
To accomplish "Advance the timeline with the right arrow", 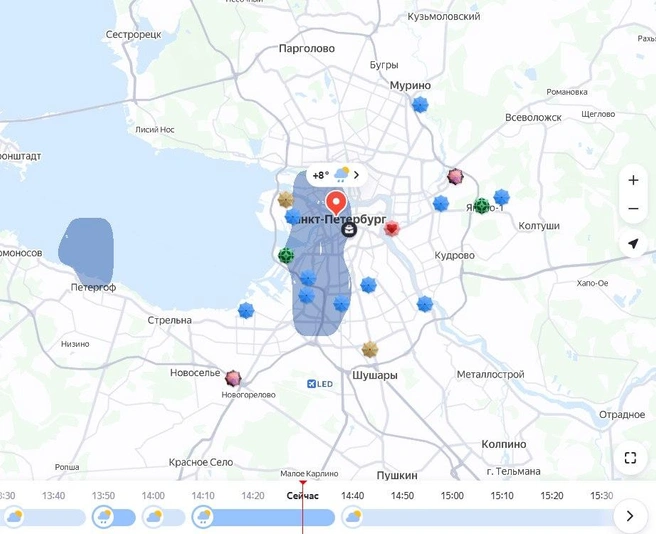I will (x=630, y=516).
